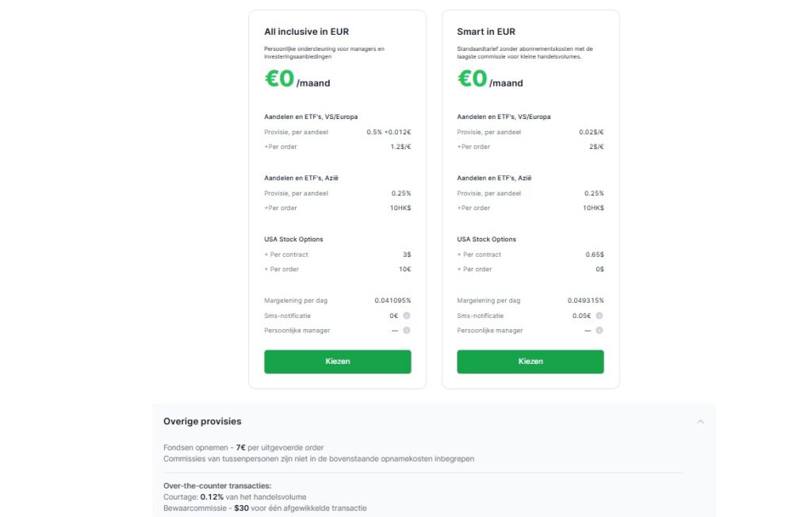This screenshot has height=517, width=812.
Task: Click the €0 price in the All inclusive card
Action: point(278,79)
